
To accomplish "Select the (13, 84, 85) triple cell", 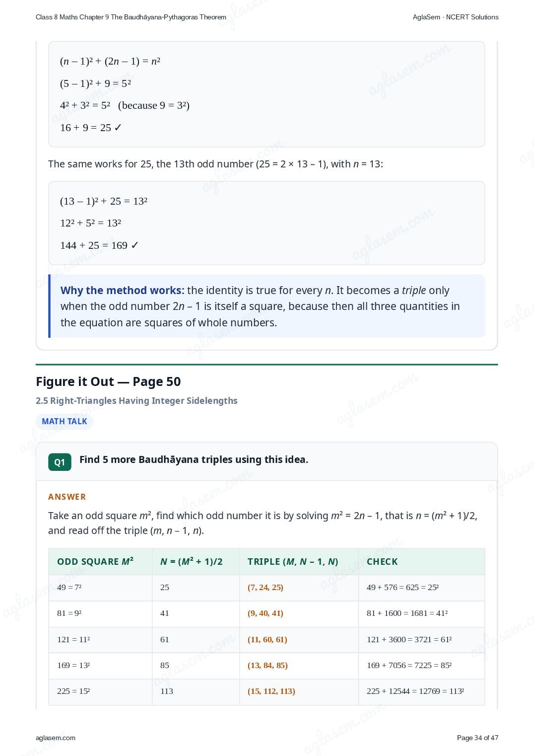I will pos(267,665).
